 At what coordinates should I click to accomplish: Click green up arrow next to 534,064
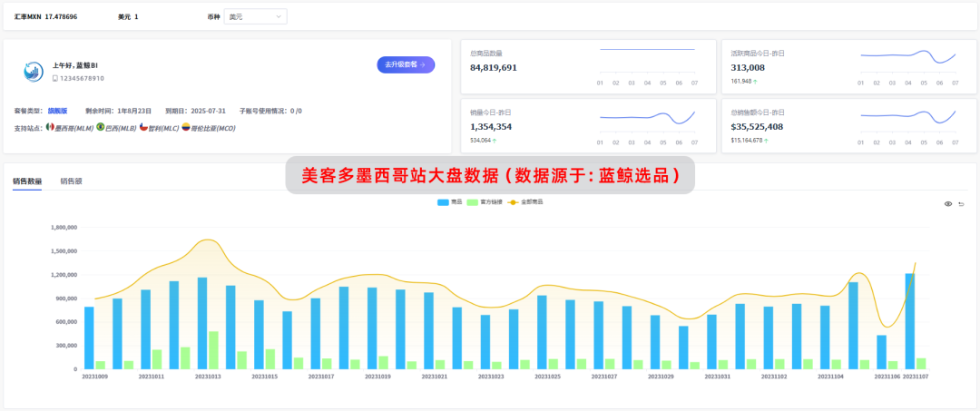tap(495, 141)
